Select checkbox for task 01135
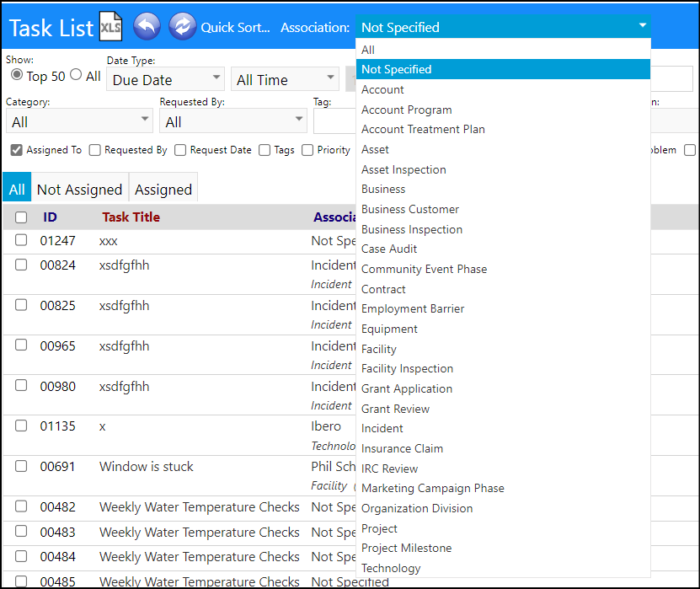 [x=21, y=426]
